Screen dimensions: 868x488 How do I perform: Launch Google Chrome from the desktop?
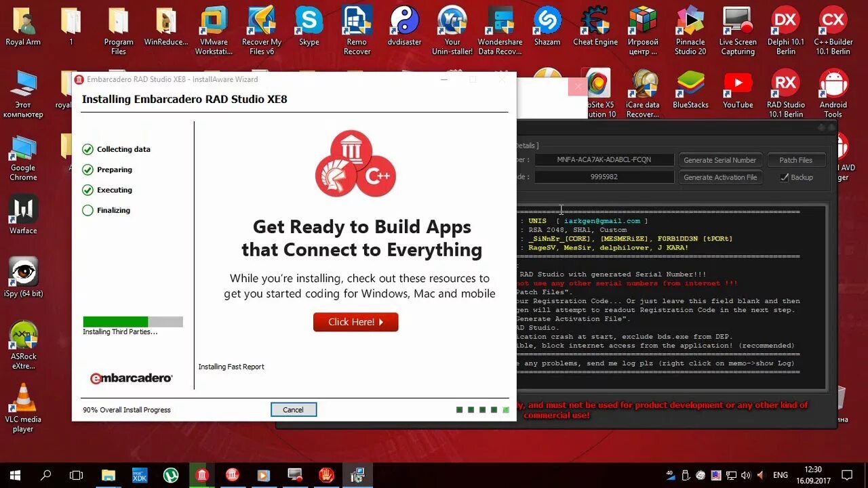(23, 157)
